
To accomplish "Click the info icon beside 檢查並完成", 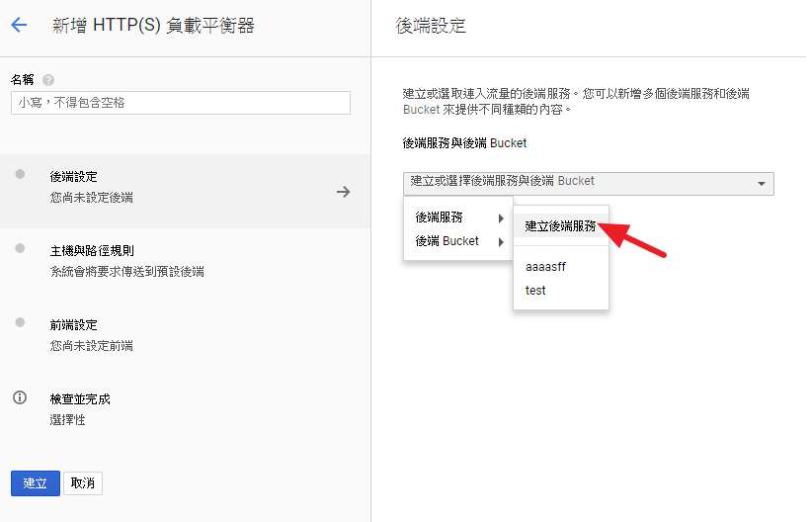I will (19, 398).
